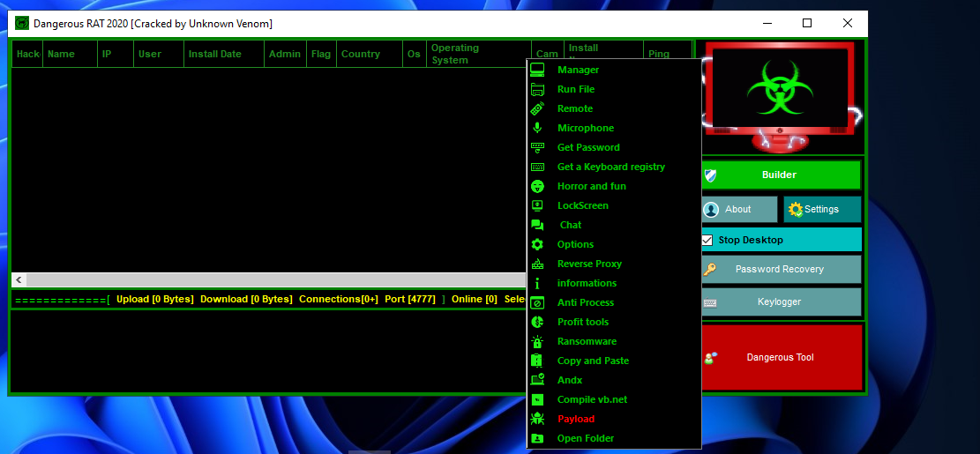
Task: Click the app icon in the title bar
Action: (x=22, y=24)
